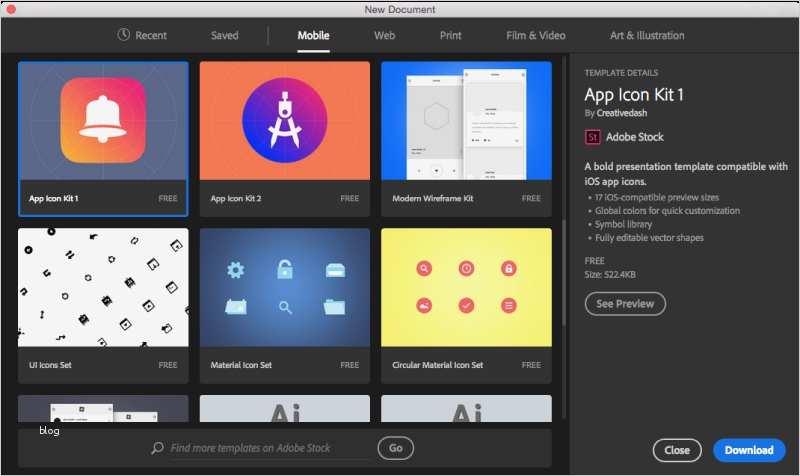Click the 'Fully editable vector shapes' bullet
The image size is (800, 476).
pos(649,238)
